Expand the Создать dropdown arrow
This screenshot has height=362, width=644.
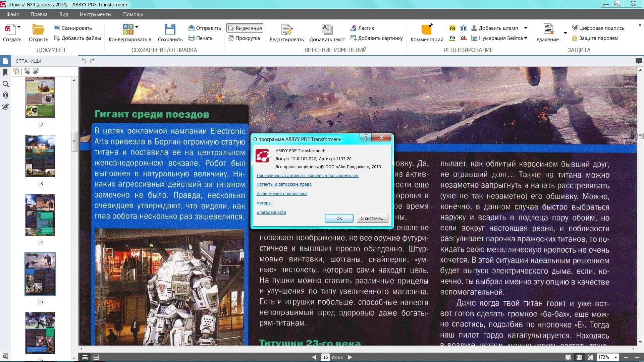19,27
